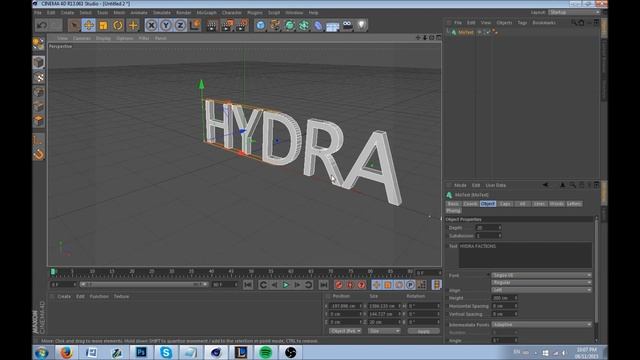Go to start of animation
Screen dimensions: 640x360
click(248, 284)
